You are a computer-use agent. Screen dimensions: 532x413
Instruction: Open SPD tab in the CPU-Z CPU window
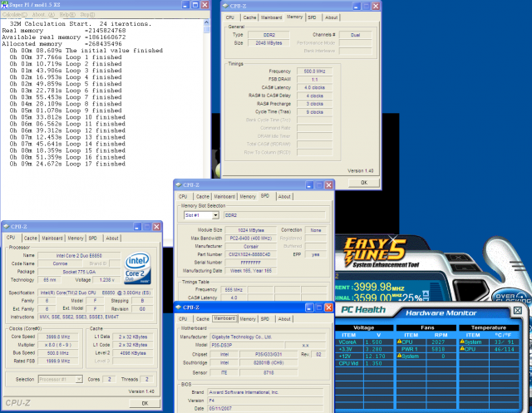click(93, 238)
